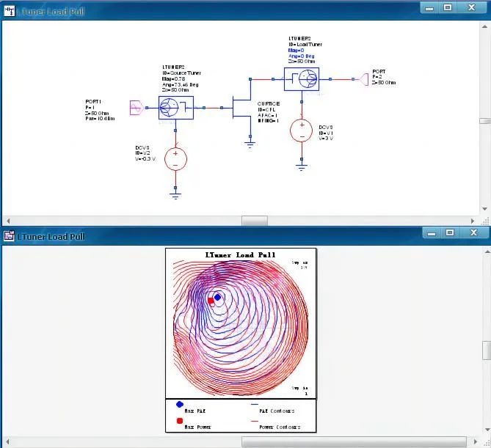Viewport: 491px width, 448px height.
Task: Click schematic horizontal scrollbar left arrow
Action: (8, 221)
